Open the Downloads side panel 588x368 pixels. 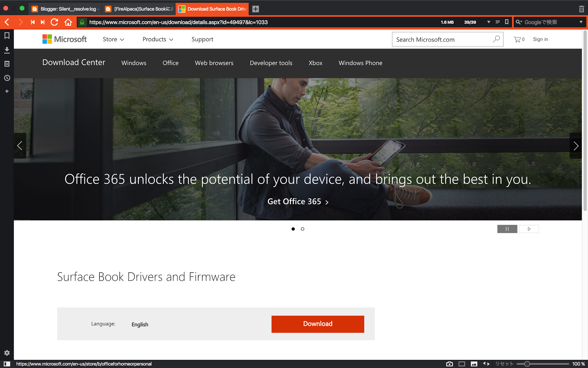pos(7,50)
